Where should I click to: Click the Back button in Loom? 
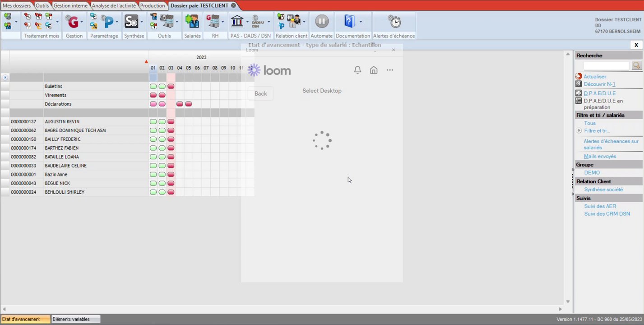(x=261, y=93)
